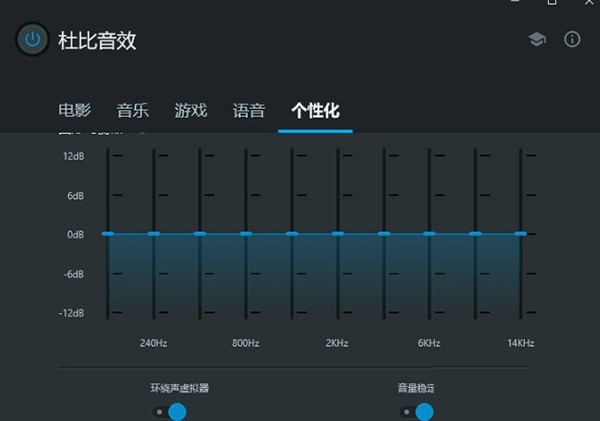The image size is (600, 421).
Task: Click the 音量稳定 label
Action: 416,388
